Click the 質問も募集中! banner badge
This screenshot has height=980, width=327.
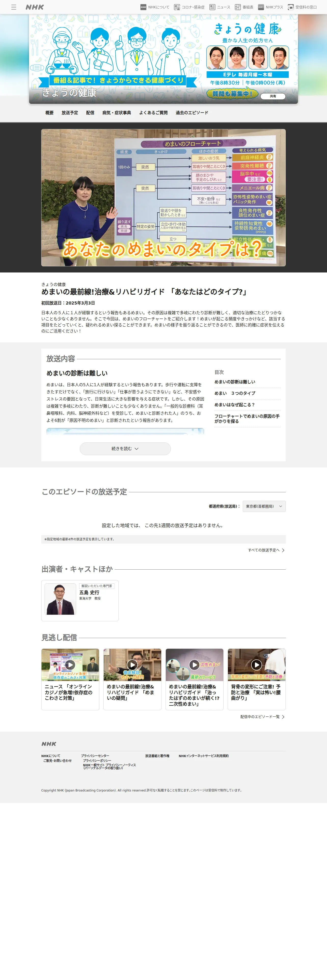[232, 94]
